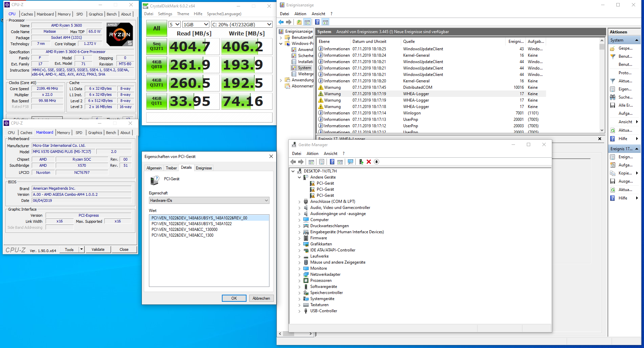The image size is (644, 348).
Task: Go back in Ereignisanzeige toolbar
Action: [281, 22]
